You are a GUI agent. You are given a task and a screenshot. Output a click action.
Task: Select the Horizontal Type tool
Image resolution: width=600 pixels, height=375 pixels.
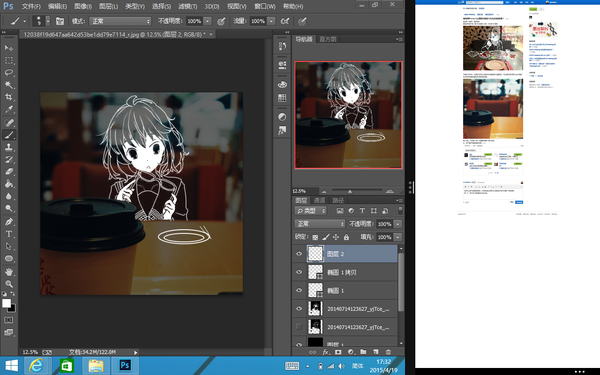[x=8, y=234]
